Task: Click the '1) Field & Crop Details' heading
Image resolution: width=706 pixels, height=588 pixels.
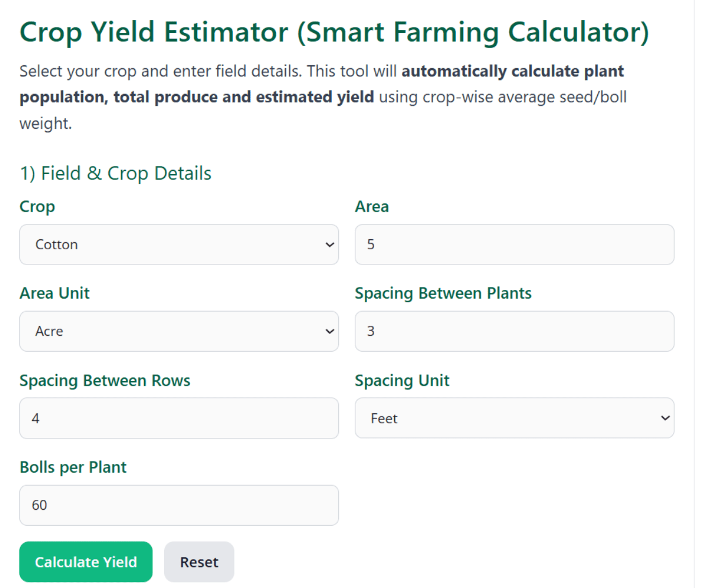Action: coord(115,173)
